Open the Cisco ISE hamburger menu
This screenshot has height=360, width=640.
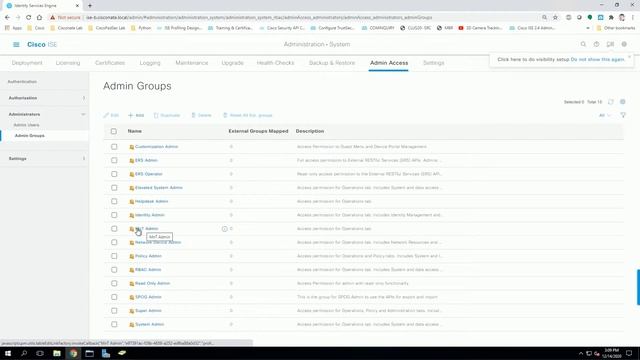[16, 44]
